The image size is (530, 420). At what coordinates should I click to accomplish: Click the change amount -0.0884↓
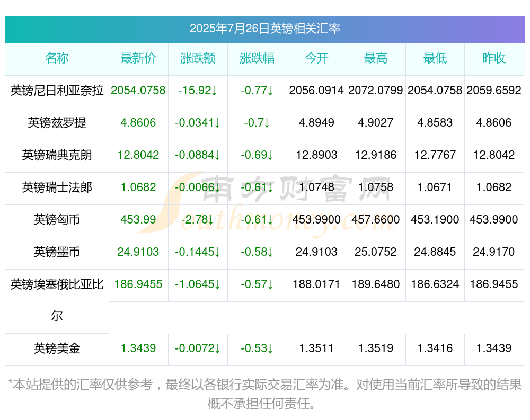click(x=198, y=155)
